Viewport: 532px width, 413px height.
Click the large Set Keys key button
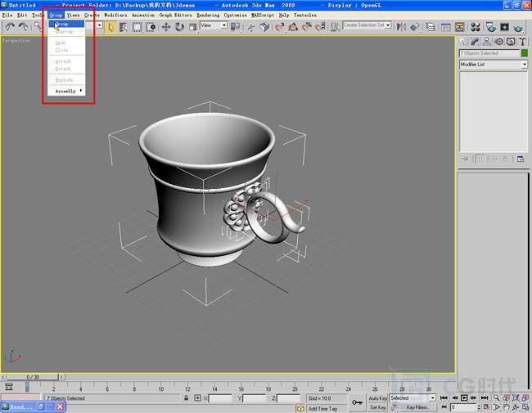click(x=357, y=402)
